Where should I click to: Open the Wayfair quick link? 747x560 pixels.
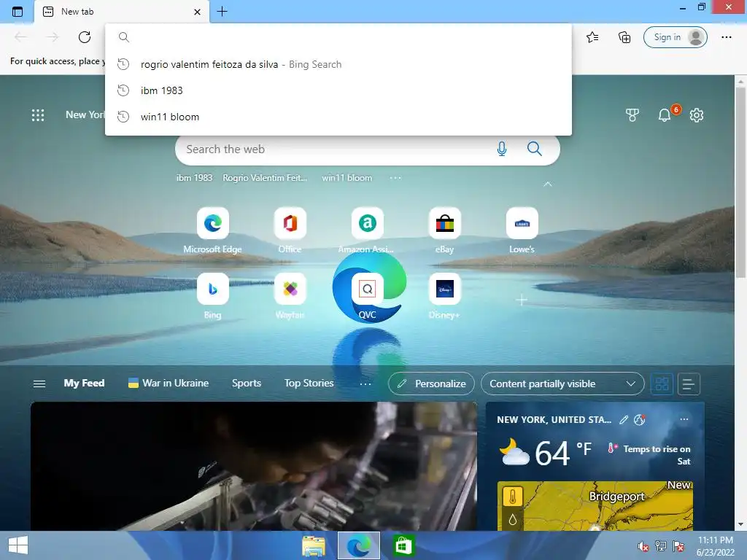pyautogui.click(x=290, y=296)
